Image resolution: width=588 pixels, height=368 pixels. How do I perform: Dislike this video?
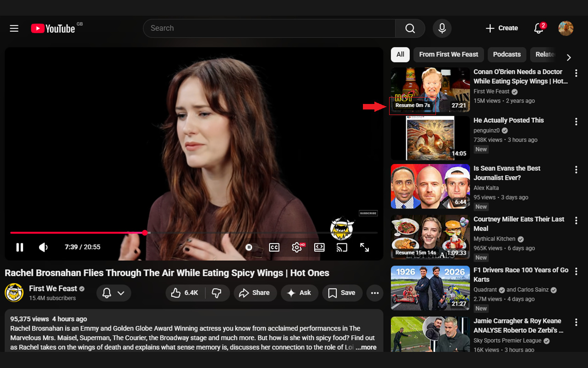click(217, 293)
